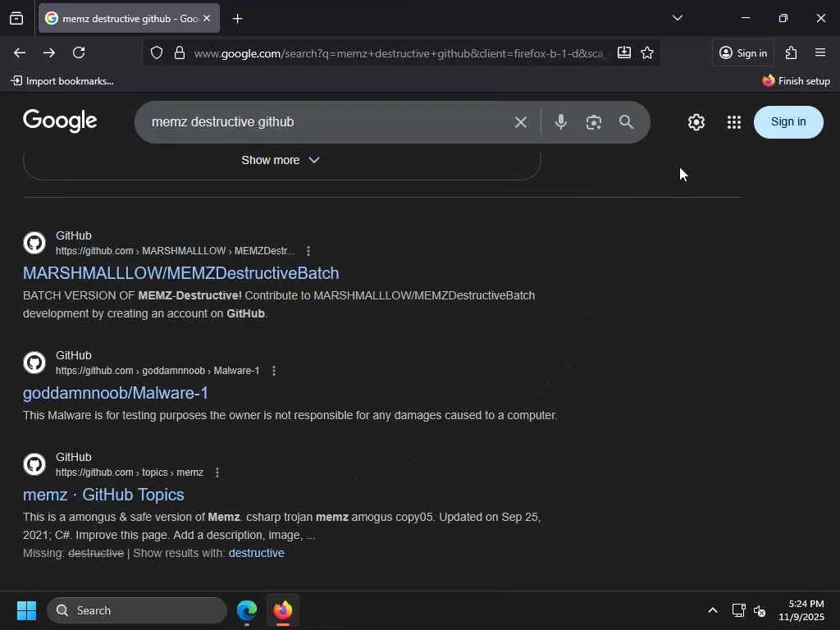
Task: Go forward one page
Action: 48,52
